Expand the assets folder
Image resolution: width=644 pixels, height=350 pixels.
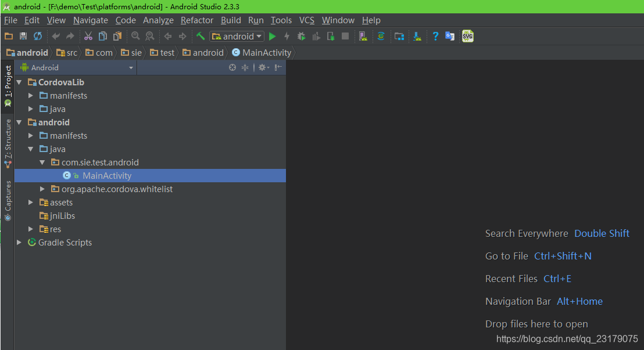click(x=31, y=203)
